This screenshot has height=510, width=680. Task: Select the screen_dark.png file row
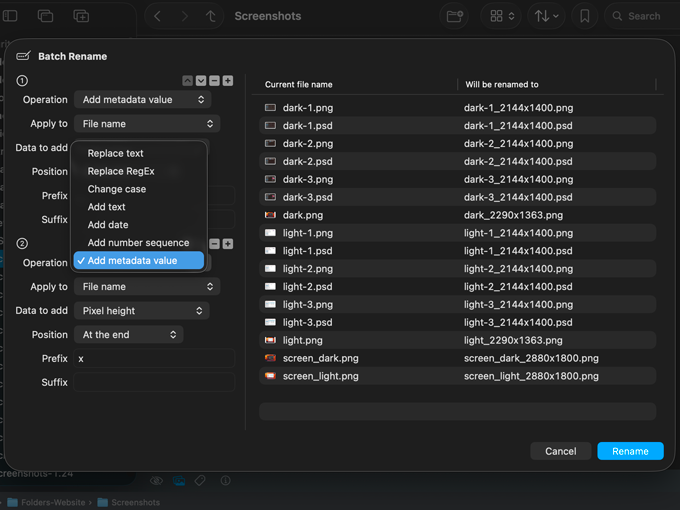click(x=320, y=358)
